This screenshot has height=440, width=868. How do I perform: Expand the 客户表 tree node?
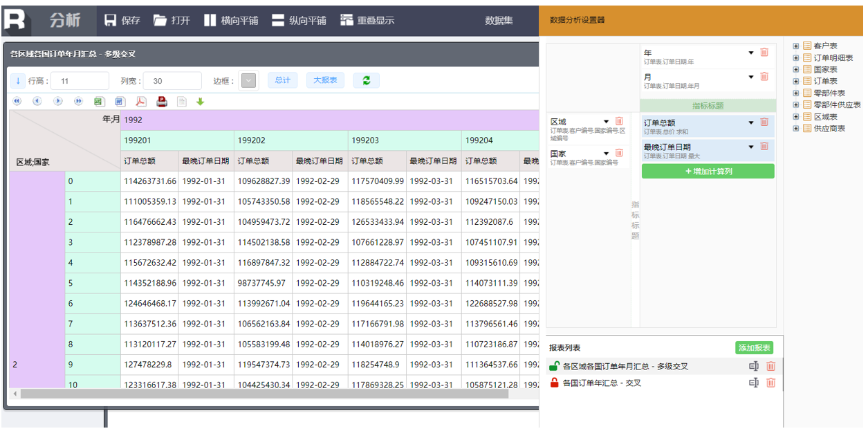pyautogui.click(x=796, y=46)
